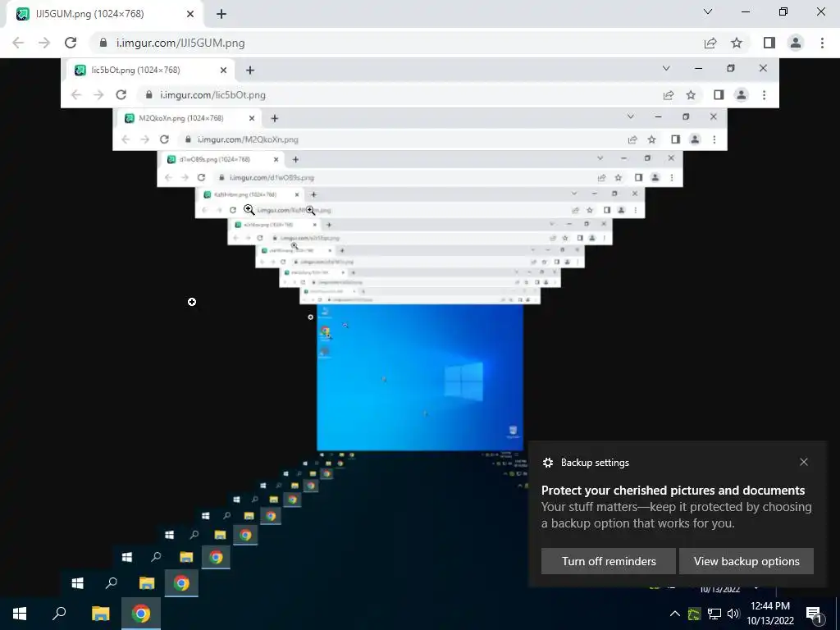840x630 pixels.
Task: Click the Turn off reminders button
Action: [x=609, y=561]
